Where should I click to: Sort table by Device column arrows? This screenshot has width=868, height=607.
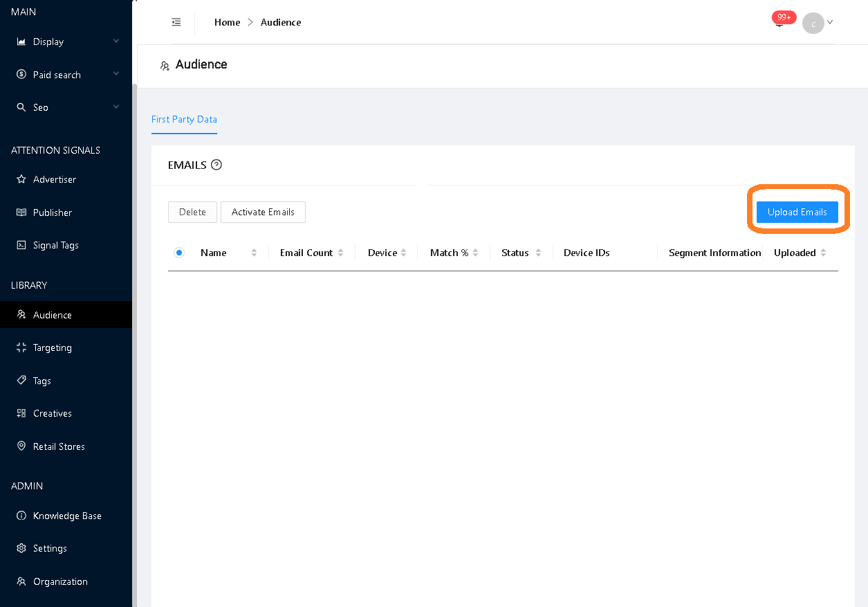[x=404, y=253]
